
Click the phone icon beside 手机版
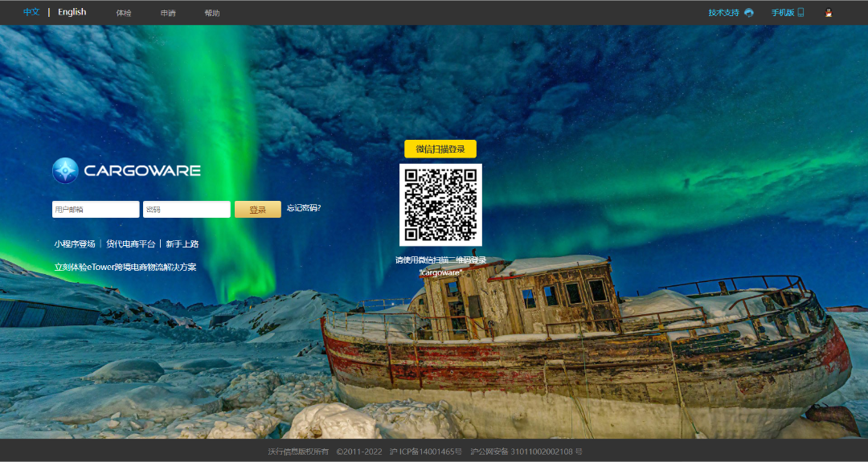pyautogui.click(x=800, y=13)
